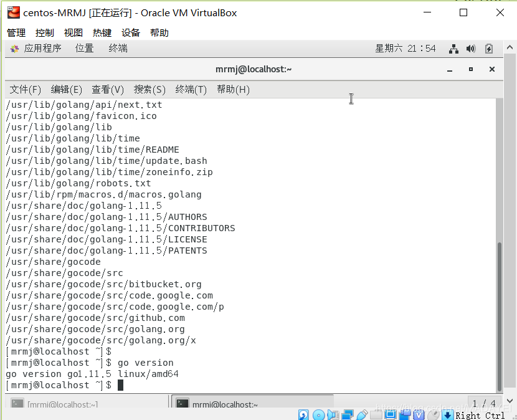Screen dimensions: 517x420
Task: Open the 管理 menu in VirtualBox
Action: (x=16, y=32)
